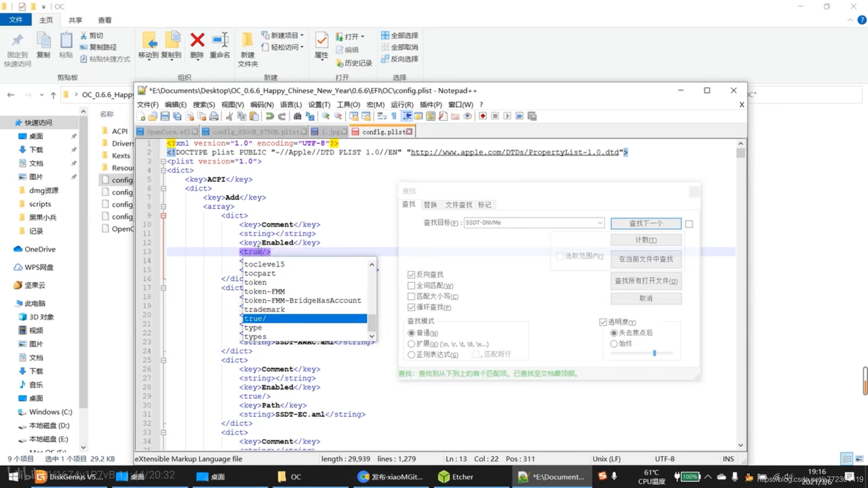The width and height of the screenshot is (868, 488).
Task: Toggle indent guide toolbar icon
Action: [406, 116]
